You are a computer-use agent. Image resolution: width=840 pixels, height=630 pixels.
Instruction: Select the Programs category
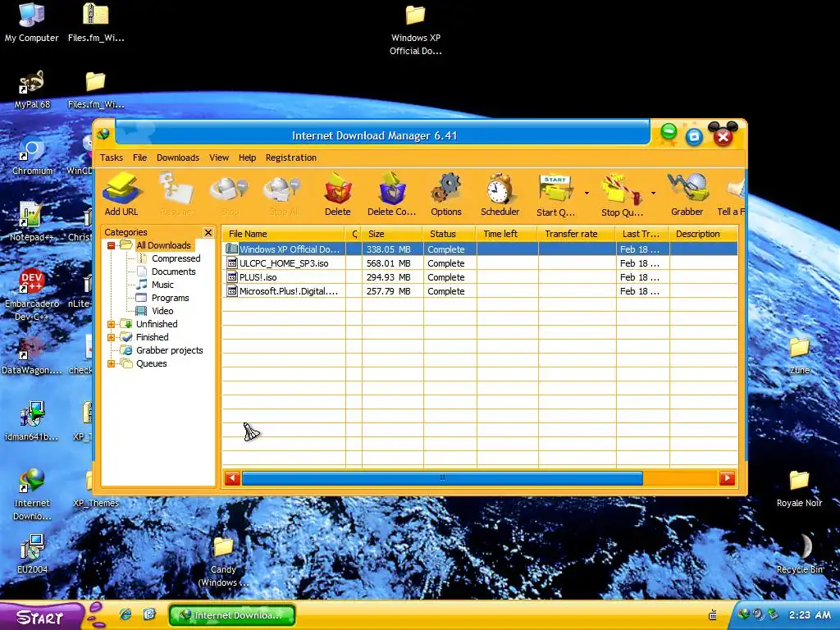click(x=170, y=298)
